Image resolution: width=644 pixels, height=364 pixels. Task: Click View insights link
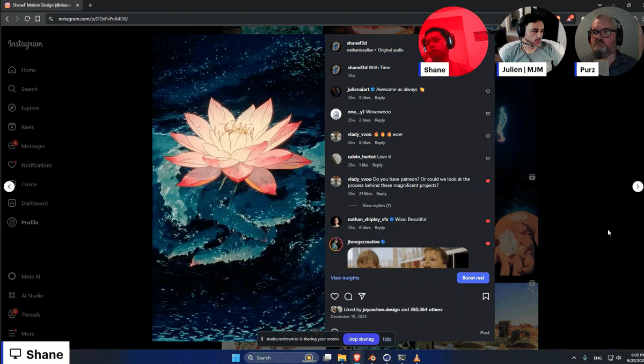click(x=345, y=278)
